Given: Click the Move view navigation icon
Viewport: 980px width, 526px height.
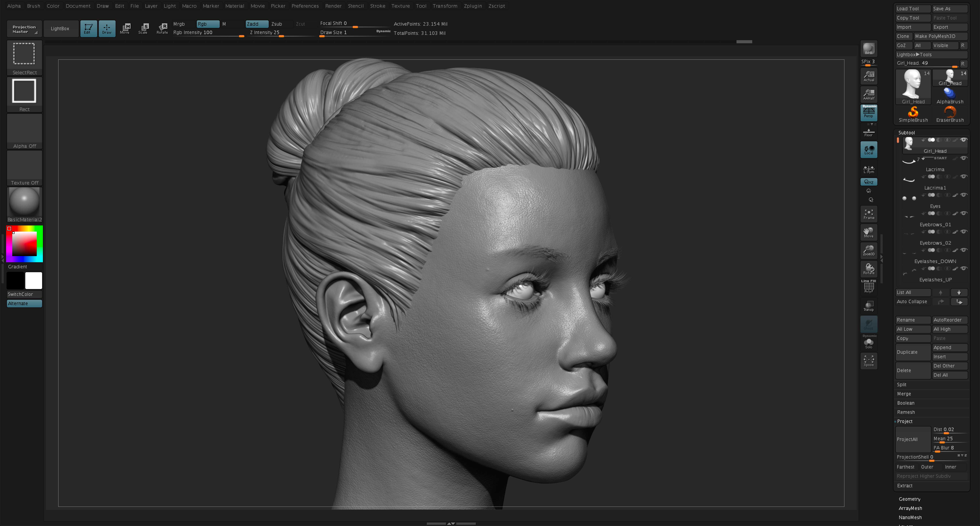Looking at the screenshot, I should coord(869,232).
